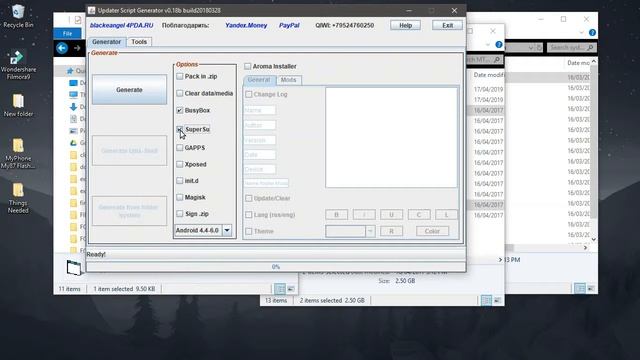640x360 pixels.
Task: Switch to the Generator tab
Action: (x=107, y=42)
